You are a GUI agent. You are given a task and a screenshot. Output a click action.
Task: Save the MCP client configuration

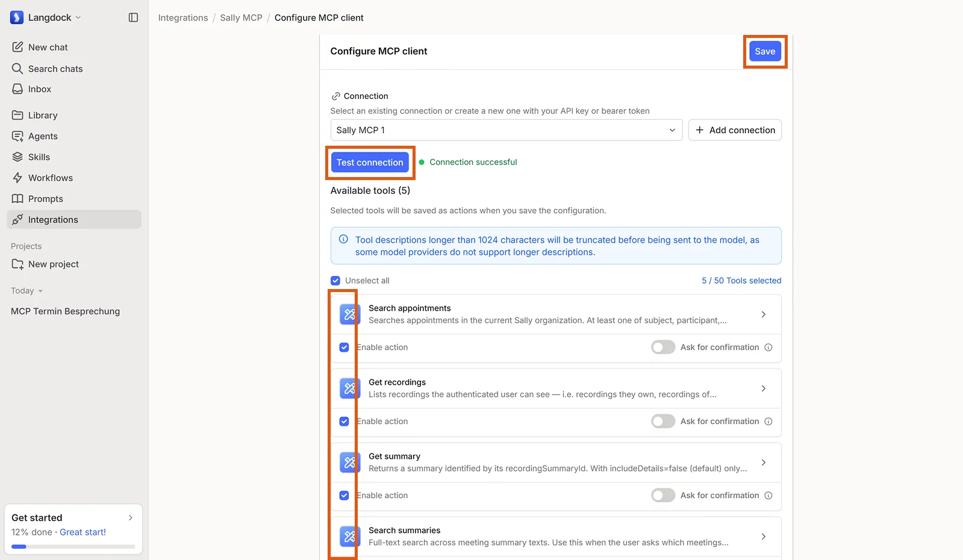tap(765, 51)
